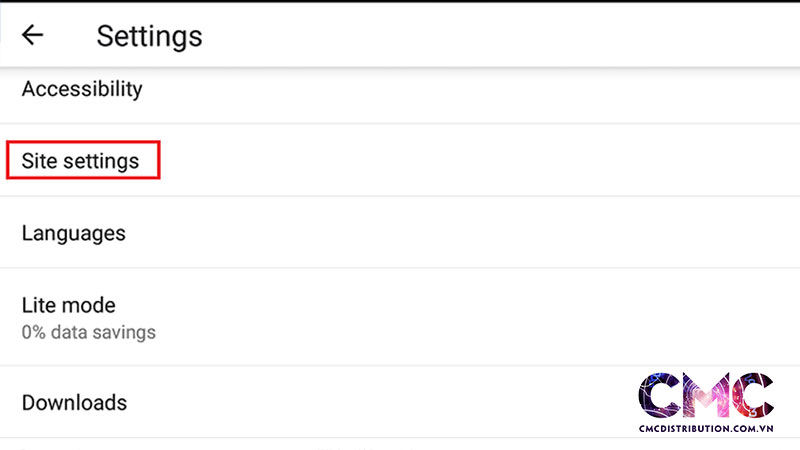The image size is (800, 450).
Task: Click the CMC logo graphic
Action: pyautogui.click(x=705, y=395)
